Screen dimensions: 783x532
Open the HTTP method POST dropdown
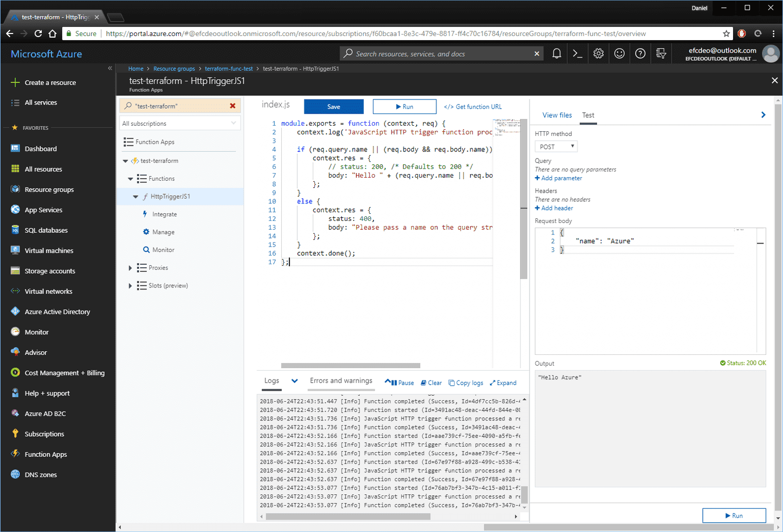point(556,147)
